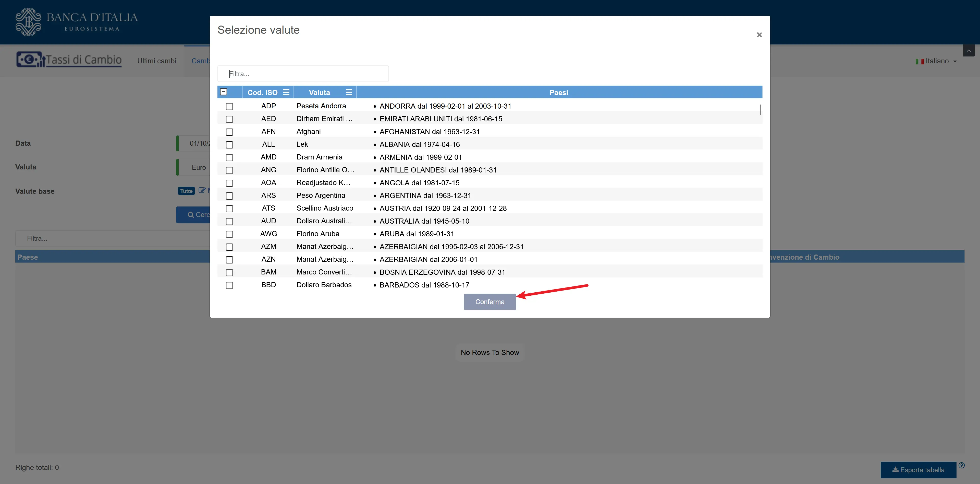The height and width of the screenshot is (484, 980).
Task: Click the scroll-to-top chevron icon
Action: click(x=968, y=51)
